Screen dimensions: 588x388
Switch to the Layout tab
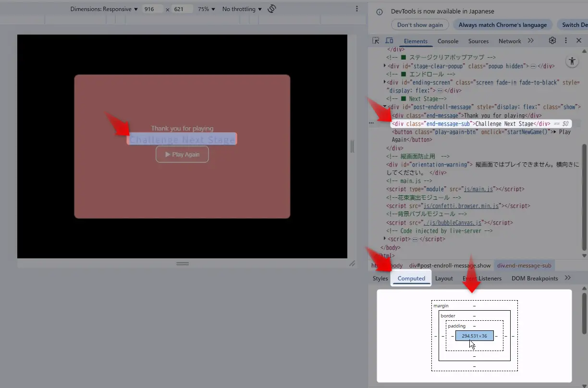pos(444,279)
